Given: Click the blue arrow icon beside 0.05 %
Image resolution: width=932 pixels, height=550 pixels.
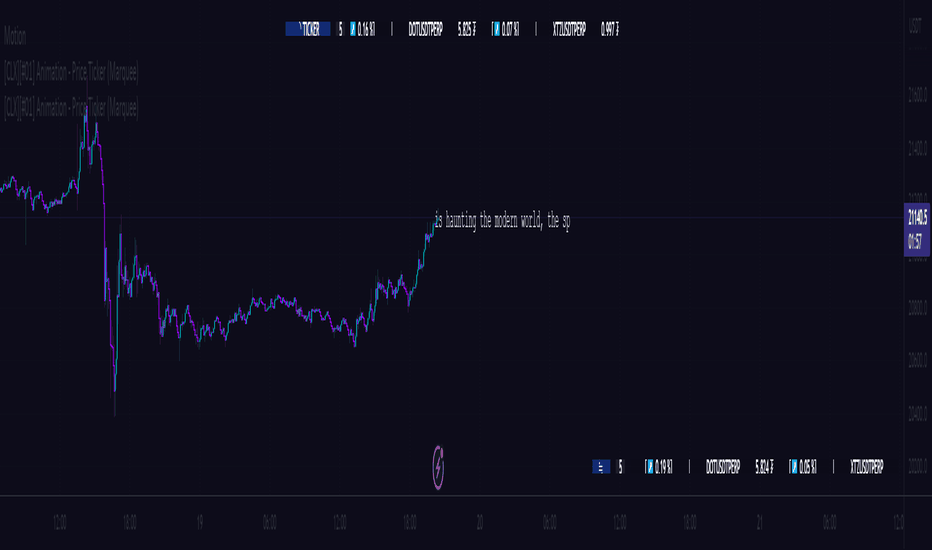Looking at the screenshot, I should coord(794,467).
